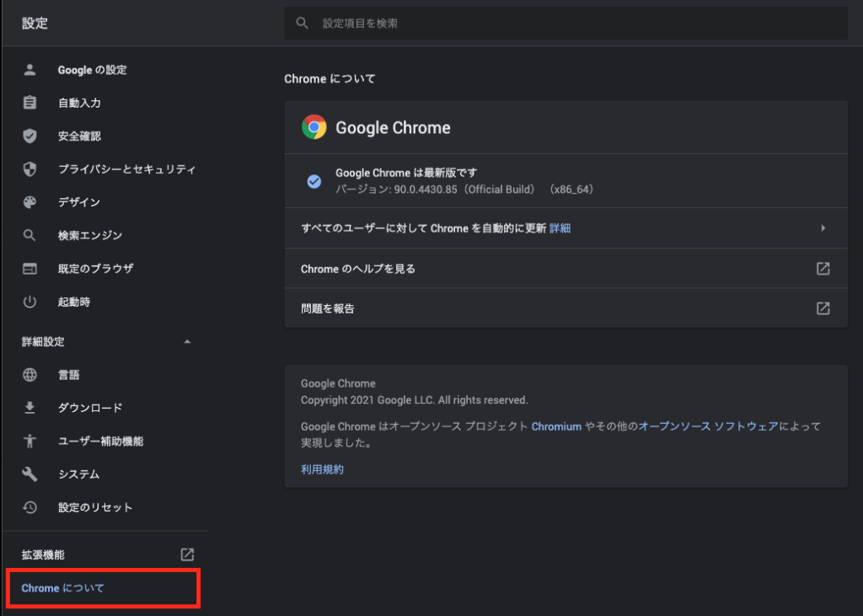
Task: Click the Chromium project link
Action: pyautogui.click(x=556, y=426)
